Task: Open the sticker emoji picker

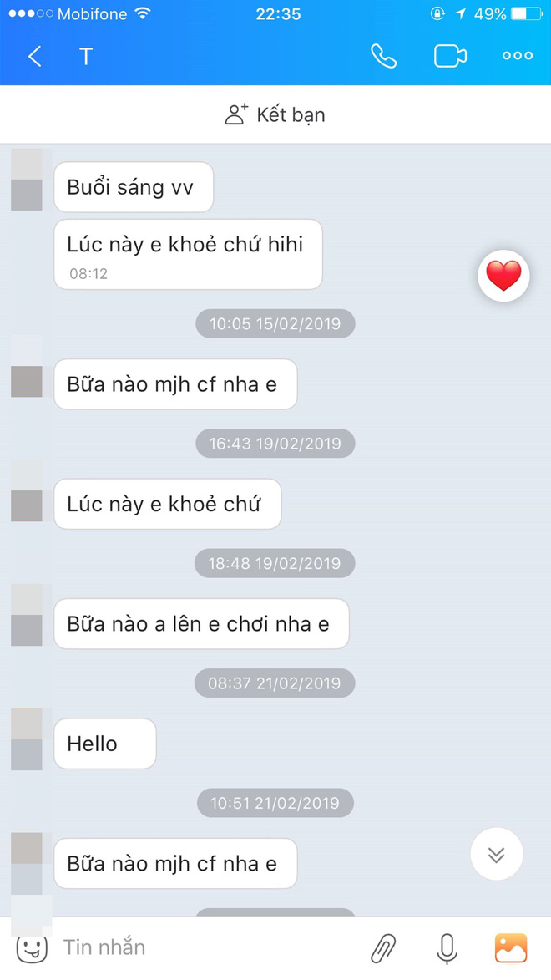Action: click(31, 947)
